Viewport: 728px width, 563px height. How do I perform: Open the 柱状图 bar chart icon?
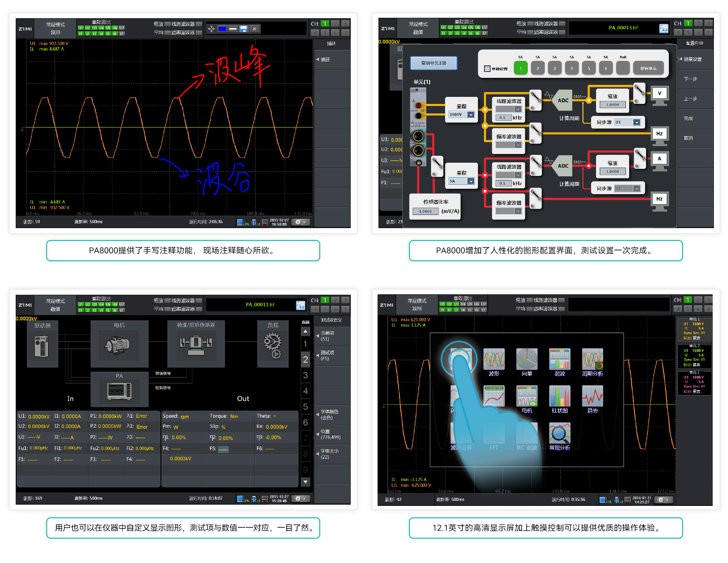coord(559,396)
